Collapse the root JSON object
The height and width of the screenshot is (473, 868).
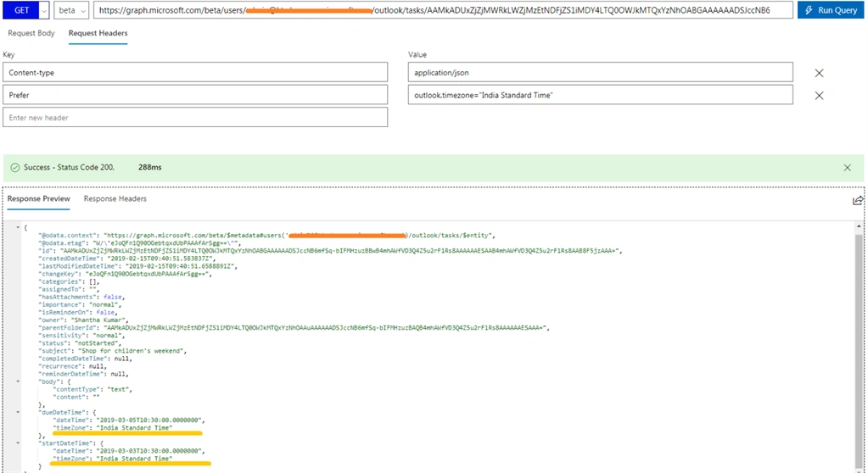[18, 227]
